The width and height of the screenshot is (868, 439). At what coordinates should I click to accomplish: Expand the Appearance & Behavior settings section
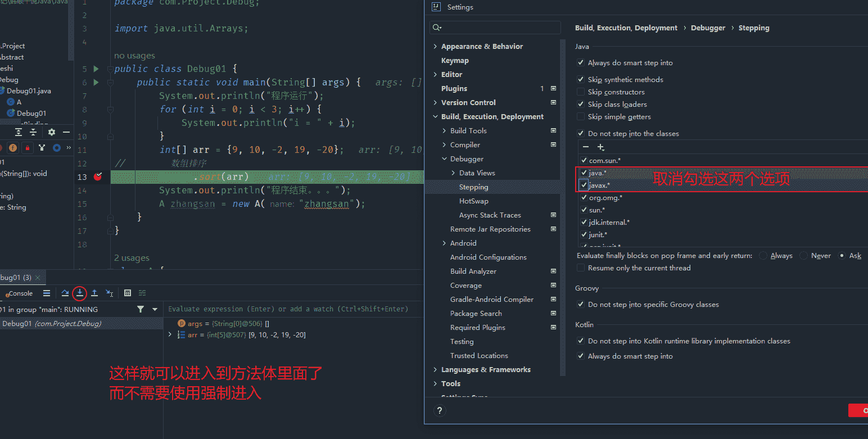pyautogui.click(x=435, y=47)
